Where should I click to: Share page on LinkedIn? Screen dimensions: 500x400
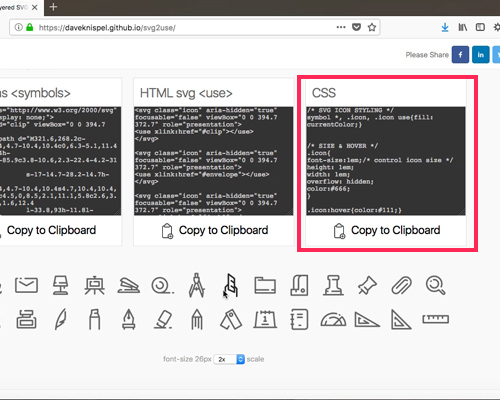481,55
